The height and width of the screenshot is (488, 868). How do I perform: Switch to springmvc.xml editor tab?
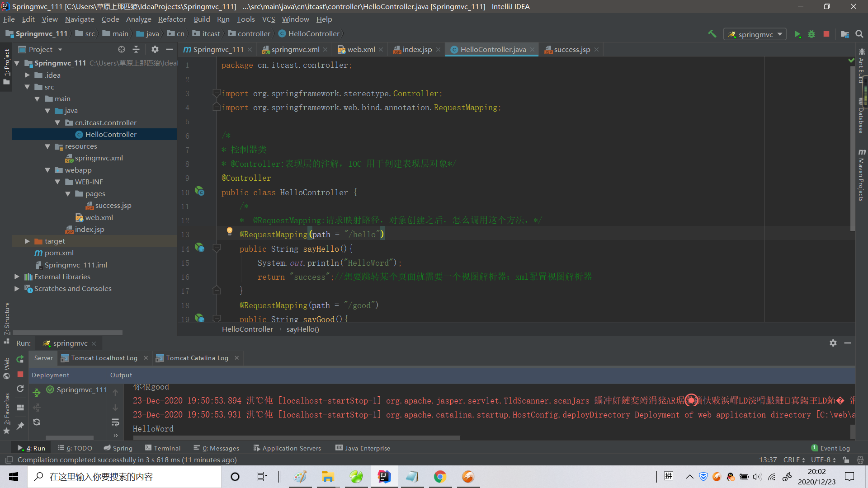pos(295,50)
